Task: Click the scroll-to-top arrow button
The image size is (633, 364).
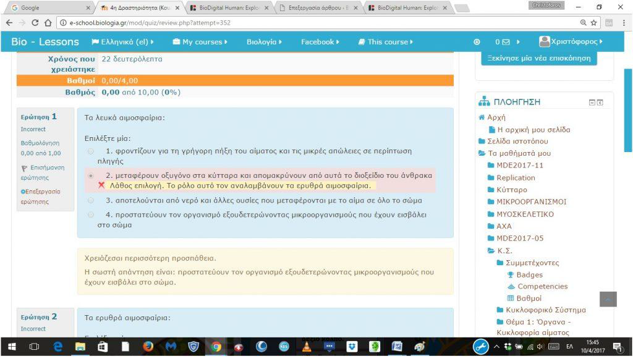Action: 608,299
